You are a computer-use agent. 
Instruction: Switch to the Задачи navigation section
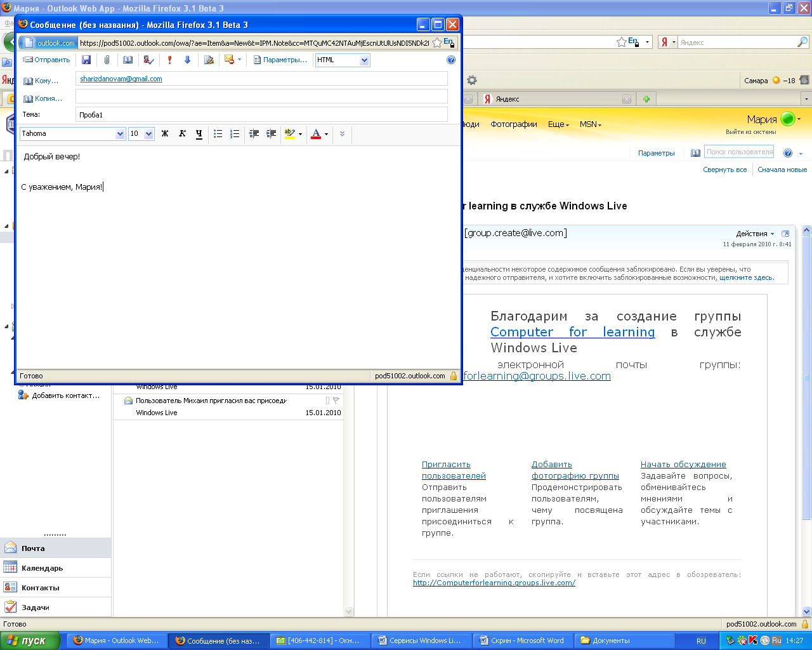click(x=55, y=607)
